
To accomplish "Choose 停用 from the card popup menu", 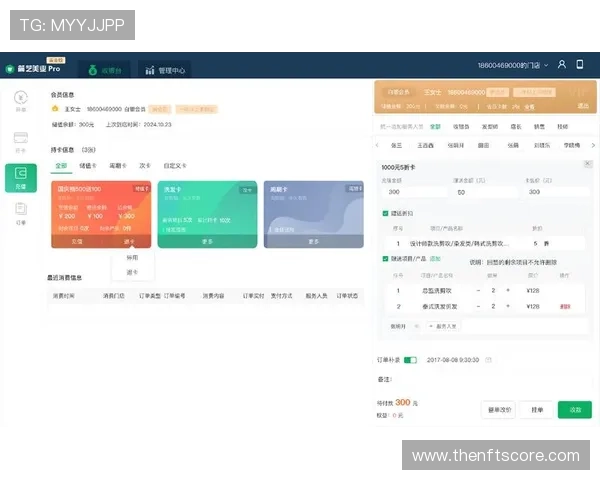I will (132, 258).
